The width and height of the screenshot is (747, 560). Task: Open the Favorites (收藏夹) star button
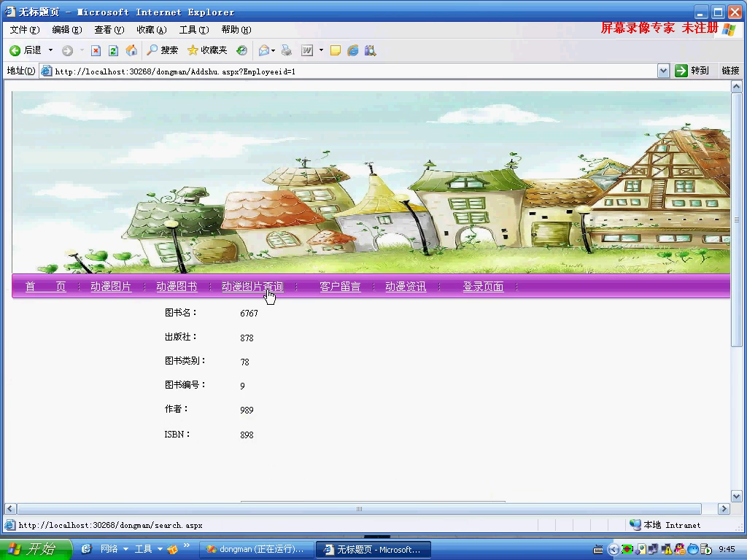(207, 50)
